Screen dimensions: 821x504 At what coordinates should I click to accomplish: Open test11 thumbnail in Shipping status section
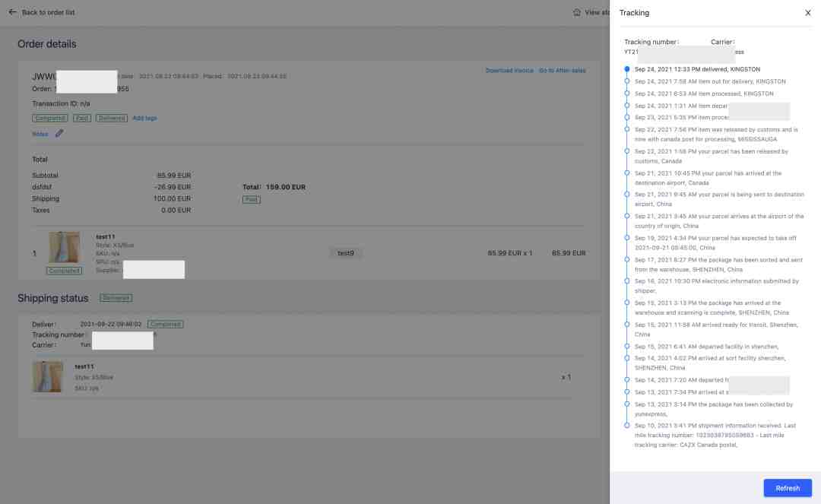(x=48, y=377)
